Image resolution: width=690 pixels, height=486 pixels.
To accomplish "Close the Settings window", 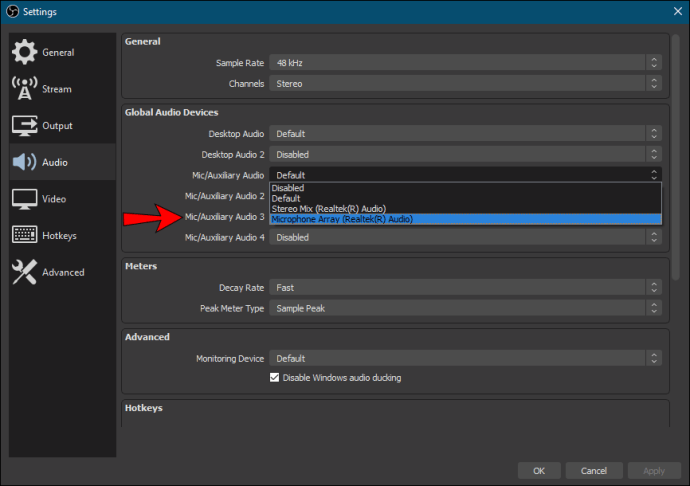I will [x=678, y=11].
